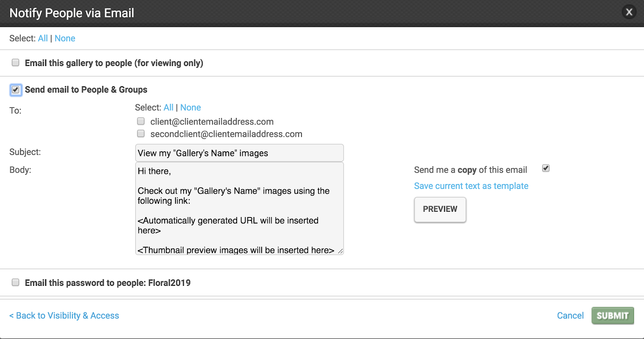Select All recipients in the To section

[x=168, y=107]
